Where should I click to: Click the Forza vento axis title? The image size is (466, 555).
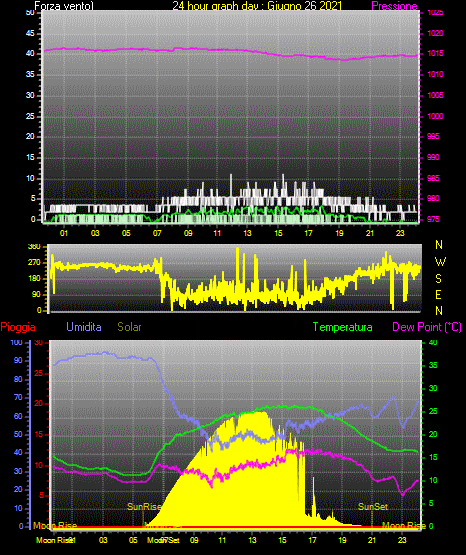(64, 6)
